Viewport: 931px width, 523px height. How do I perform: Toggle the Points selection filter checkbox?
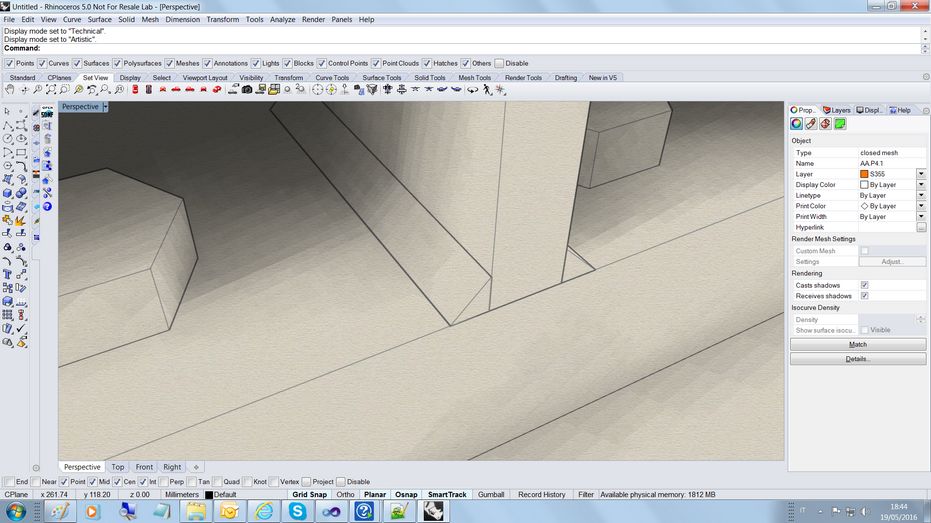click(x=10, y=64)
